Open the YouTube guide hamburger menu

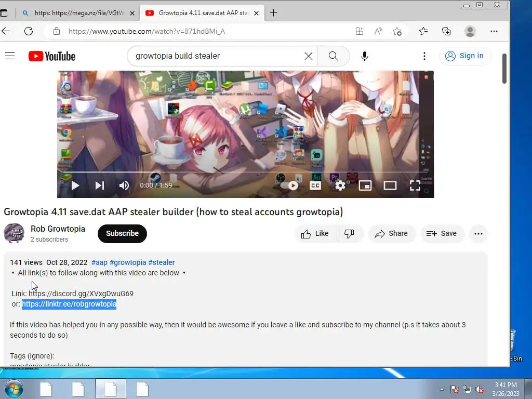click(x=10, y=56)
